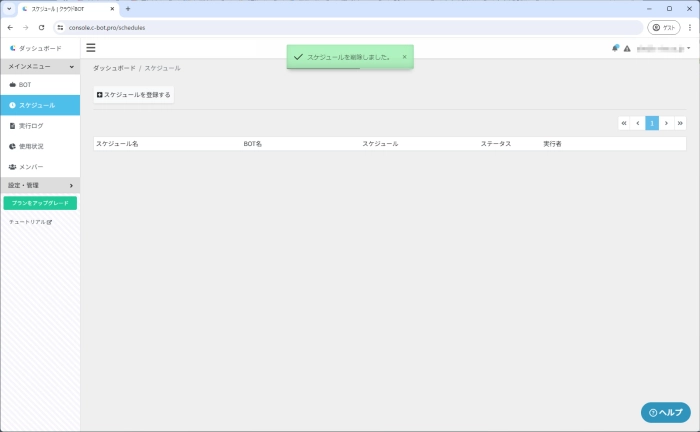Click スケジュールを登録する button

pos(134,95)
